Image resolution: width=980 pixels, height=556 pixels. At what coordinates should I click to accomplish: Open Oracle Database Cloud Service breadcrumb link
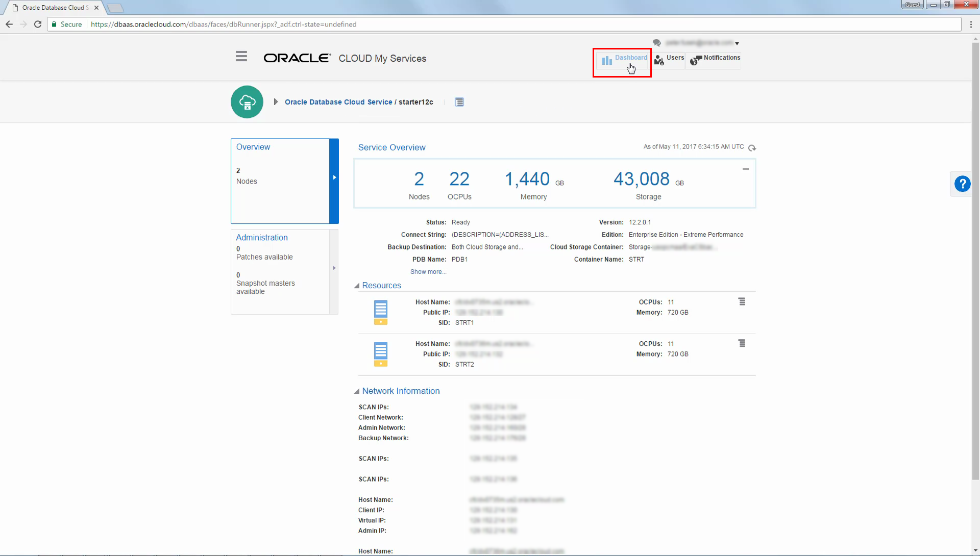click(338, 102)
